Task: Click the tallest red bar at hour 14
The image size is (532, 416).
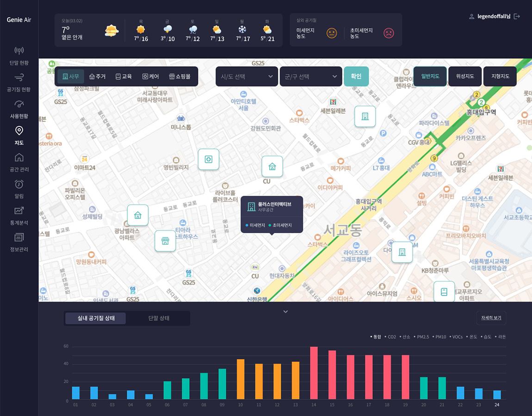Action: [314, 373]
